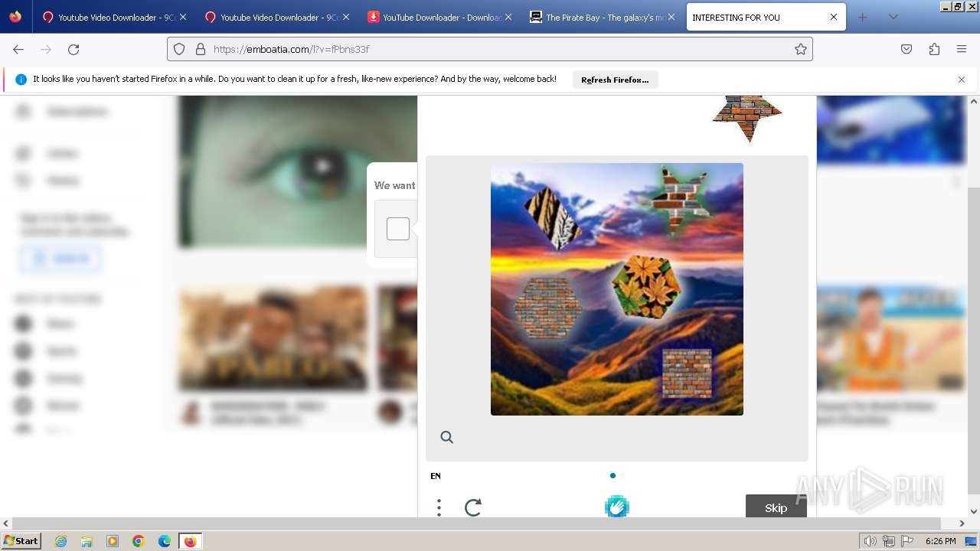Open volume speaker tray icon
Viewport: 980px width, 551px height.
click(871, 541)
